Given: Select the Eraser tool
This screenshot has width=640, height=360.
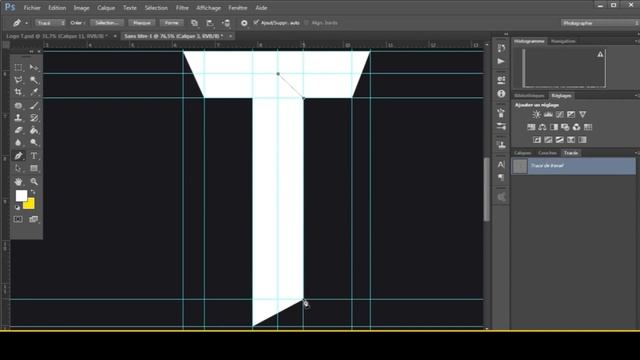Looking at the screenshot, I should [x=18, y=130].
